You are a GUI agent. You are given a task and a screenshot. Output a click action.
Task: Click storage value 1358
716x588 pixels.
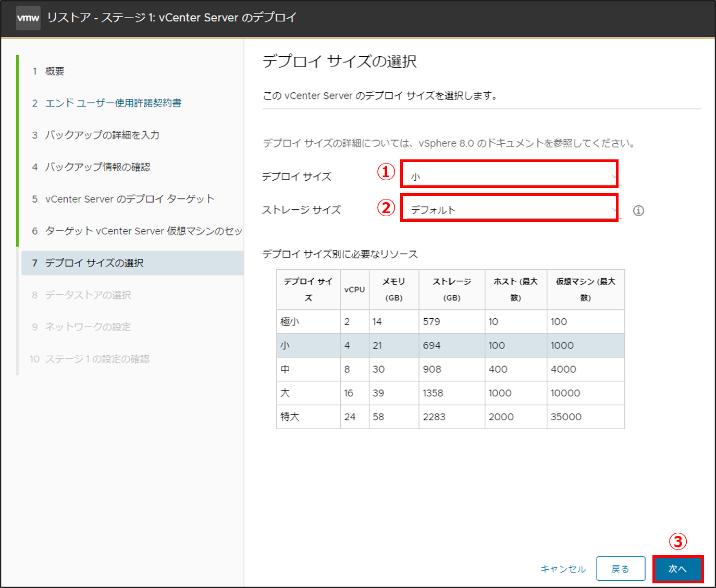433,393
